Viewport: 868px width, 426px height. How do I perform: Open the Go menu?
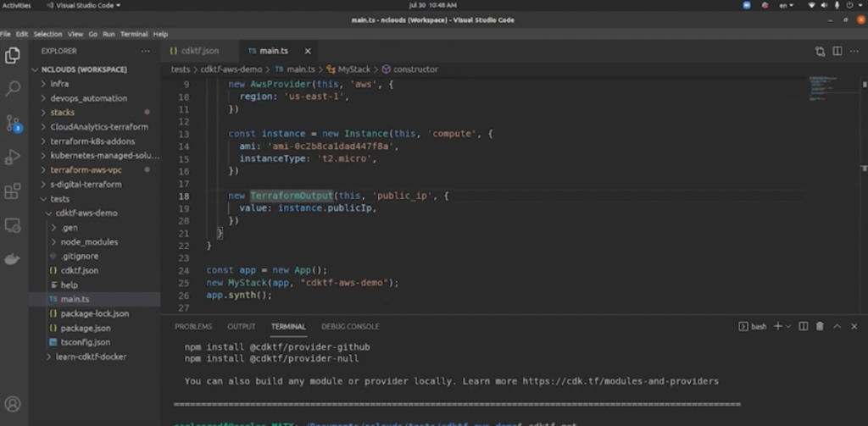coord(93,34)
